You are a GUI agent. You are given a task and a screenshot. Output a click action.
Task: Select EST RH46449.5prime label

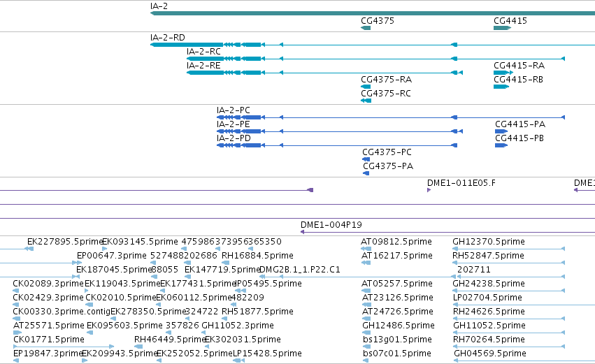pyautogui.click(x=170, y=340)
